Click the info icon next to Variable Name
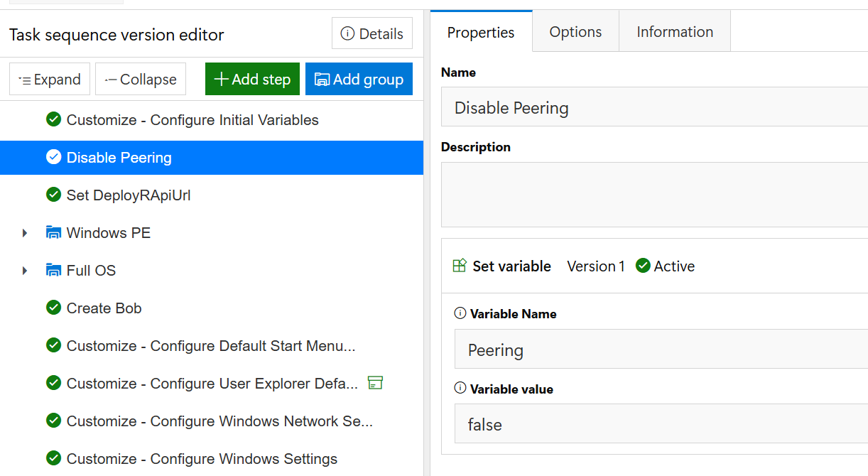 click(460, 313)
